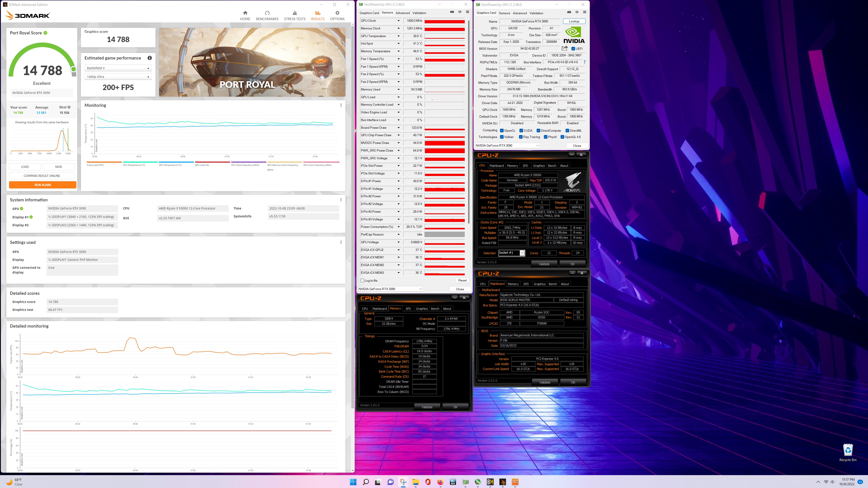Click screenshot camera icon in GPU-Z Sensors window
Screen dimensions: 868x488
(452, 12)
